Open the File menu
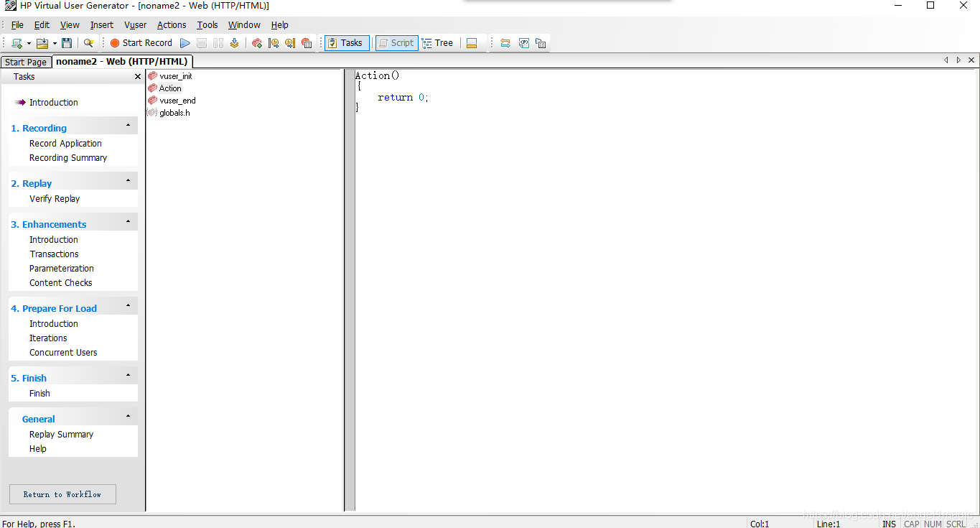Image resolution: width=980 pixels, height=528 pixels. tap(17, 25)
